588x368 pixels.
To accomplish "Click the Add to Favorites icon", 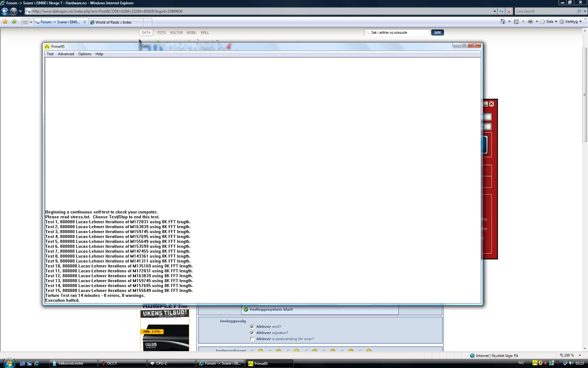I will (x=14, y=22).
